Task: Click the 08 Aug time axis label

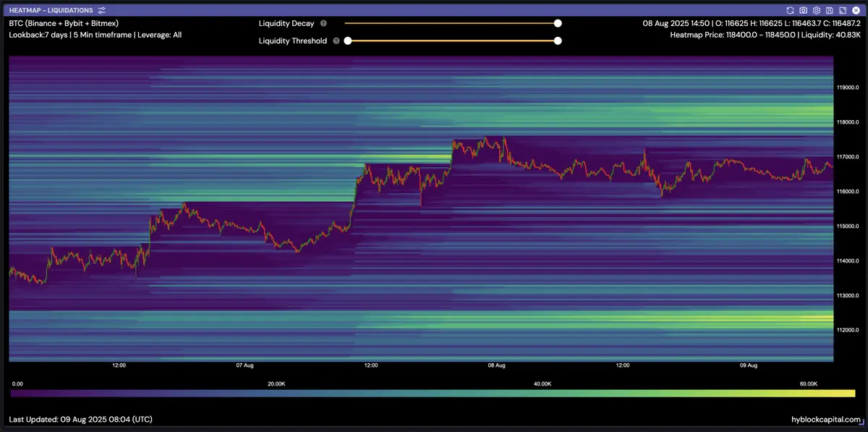Action: point(496,365)
